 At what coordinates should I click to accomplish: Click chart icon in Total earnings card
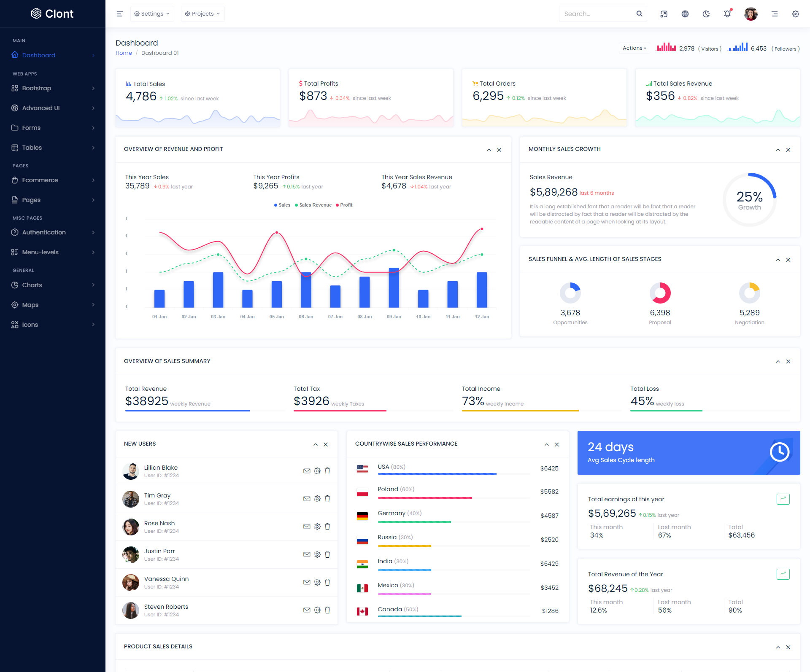point(783,499)
